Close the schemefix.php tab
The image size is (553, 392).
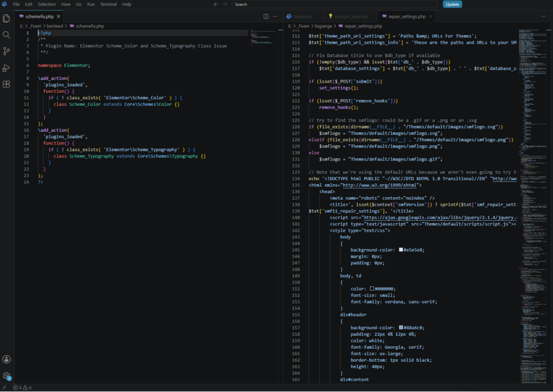pos(58,17)
